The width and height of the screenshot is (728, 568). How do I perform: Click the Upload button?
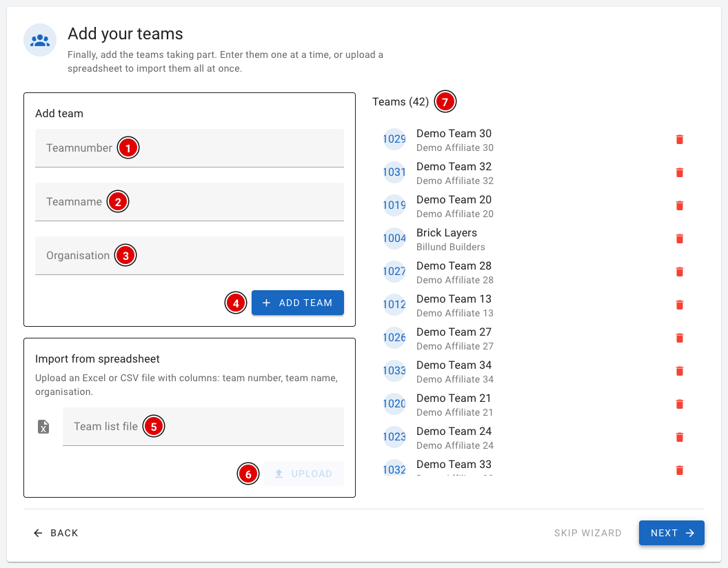pyautogui.click(x=303, y=474)
